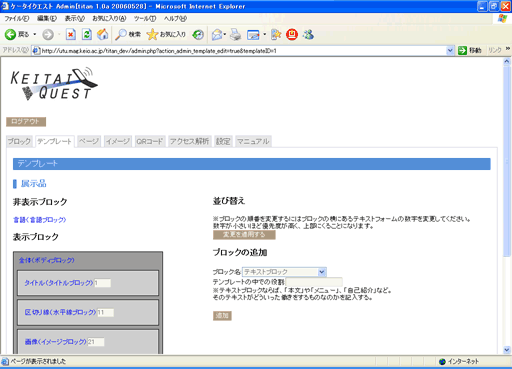Go to the Home page icon

(103, 34)
